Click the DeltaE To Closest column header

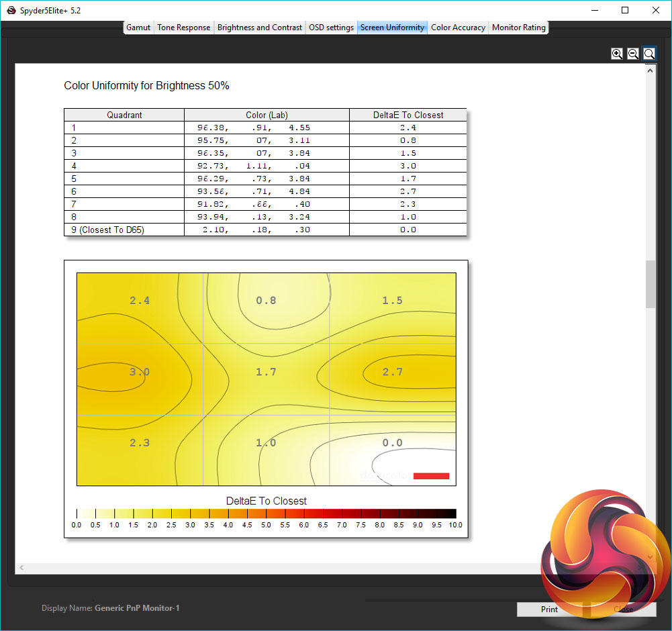coord(408,115)
